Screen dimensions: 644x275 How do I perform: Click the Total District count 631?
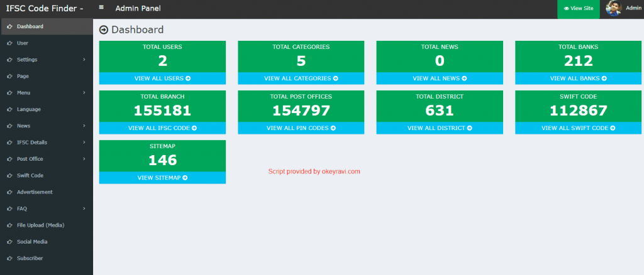[440, 111]
